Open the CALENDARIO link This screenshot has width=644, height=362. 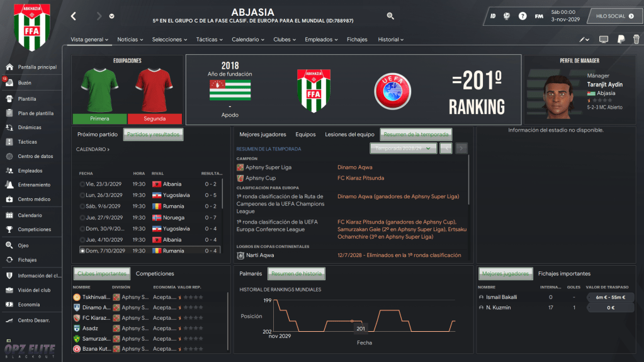tap(93, 150)
